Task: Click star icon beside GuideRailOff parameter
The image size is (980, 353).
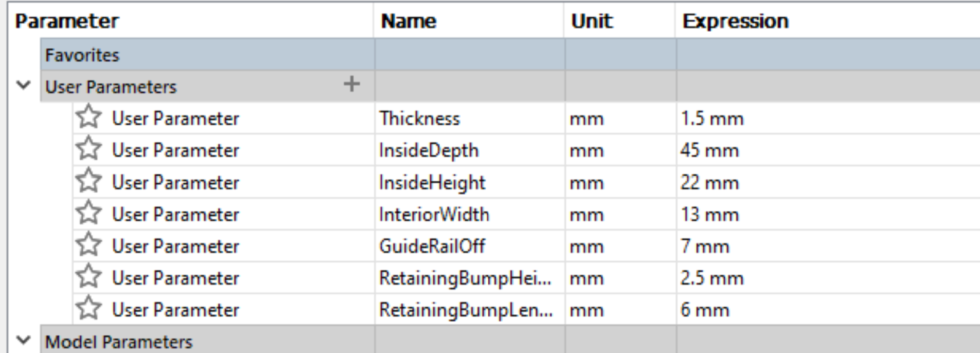Action: [x=88, y=246]
